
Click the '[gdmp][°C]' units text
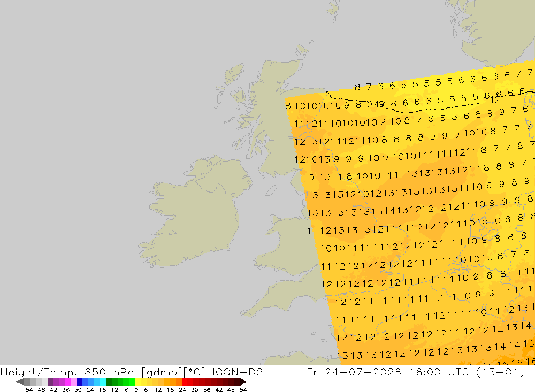click(173, 372)
